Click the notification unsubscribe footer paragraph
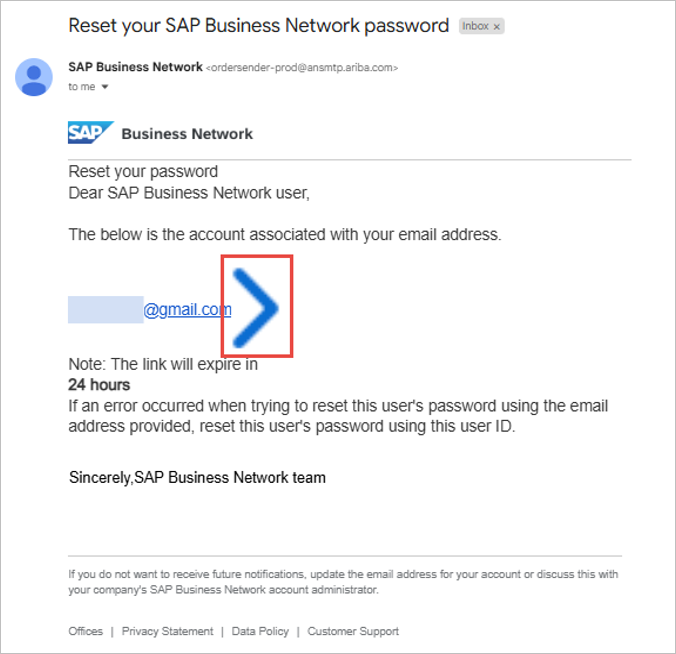 (343, 582)
